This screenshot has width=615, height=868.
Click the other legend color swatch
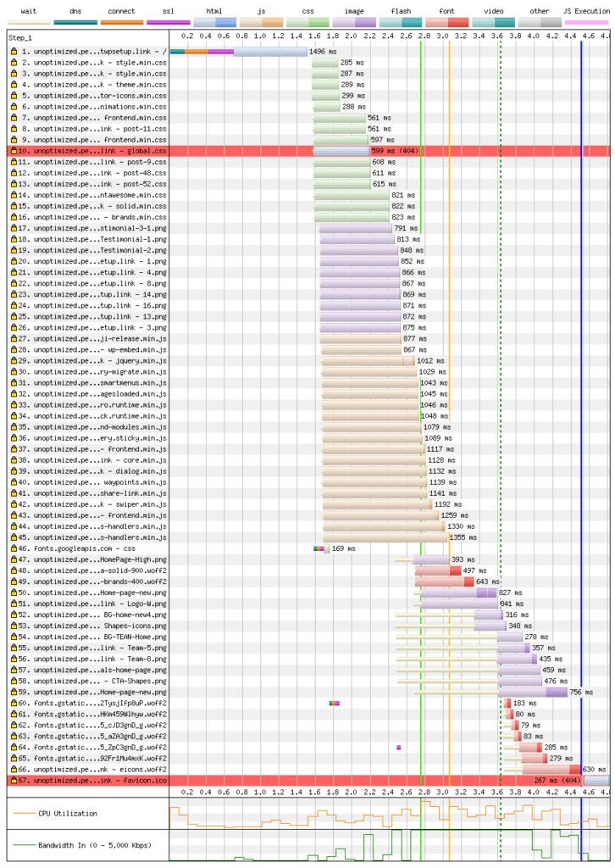(540, 22)
